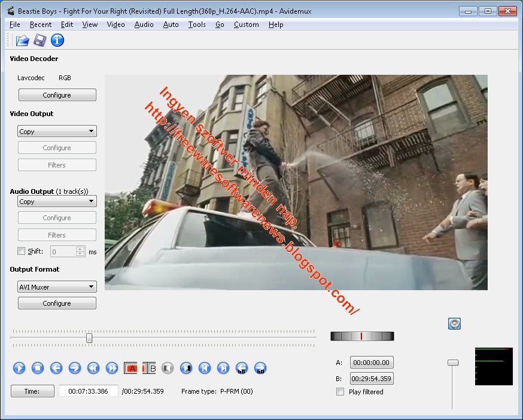Open the Edit menu
The image size is (523, 420).
(x=66, y=25)
